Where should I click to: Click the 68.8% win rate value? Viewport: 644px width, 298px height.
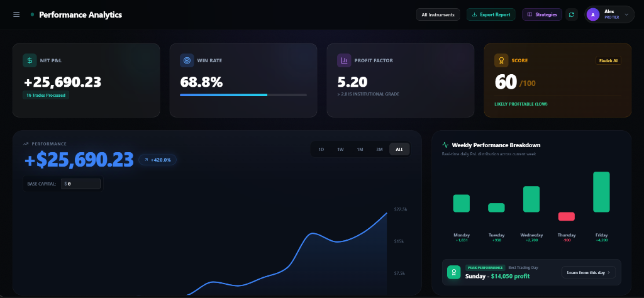coord(201,82)
